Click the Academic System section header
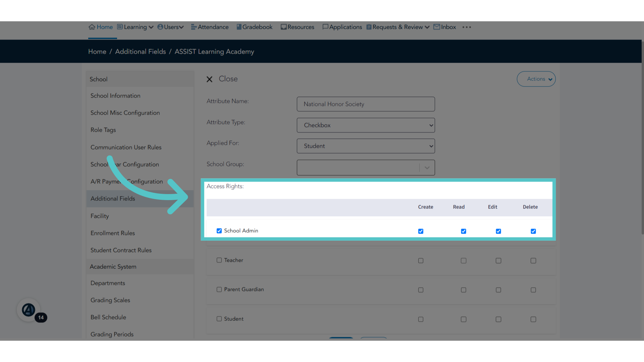 coord(140,267)
